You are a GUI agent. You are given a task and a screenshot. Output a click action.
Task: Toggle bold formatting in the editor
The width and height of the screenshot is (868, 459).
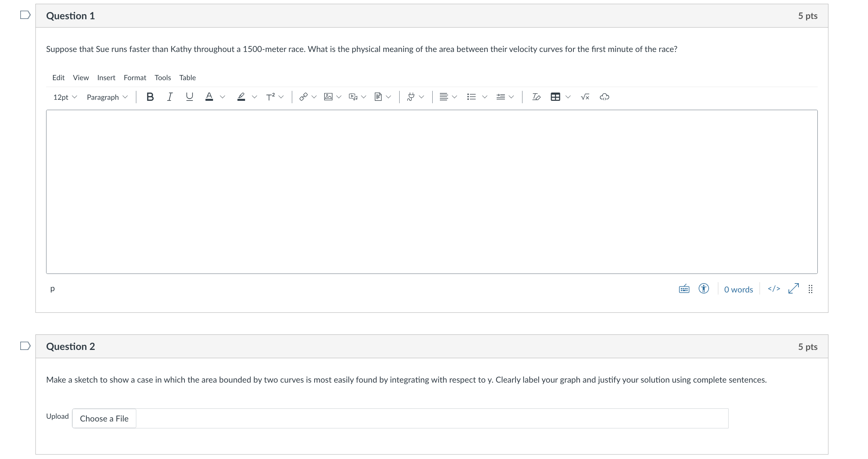click(150, 97)
